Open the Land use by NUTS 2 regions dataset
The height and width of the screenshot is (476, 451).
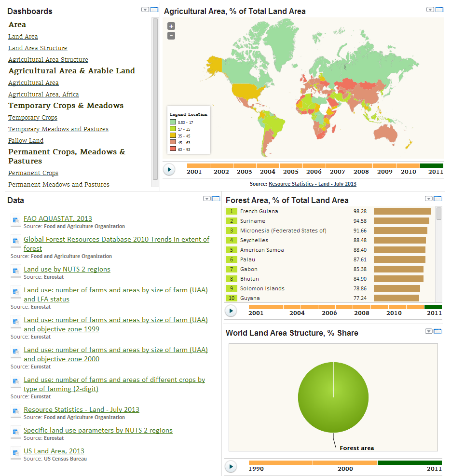click(67, 269)
